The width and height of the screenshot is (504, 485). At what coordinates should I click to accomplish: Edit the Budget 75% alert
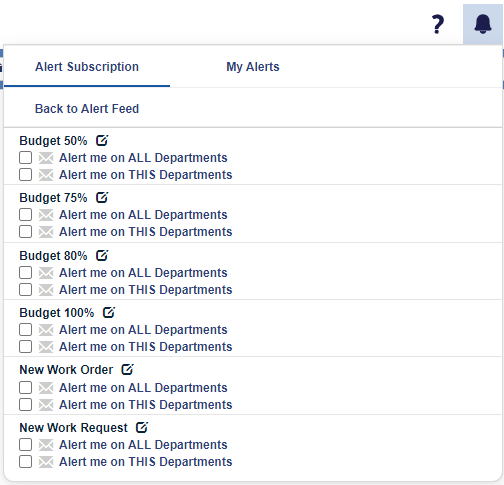click(102, 197)
